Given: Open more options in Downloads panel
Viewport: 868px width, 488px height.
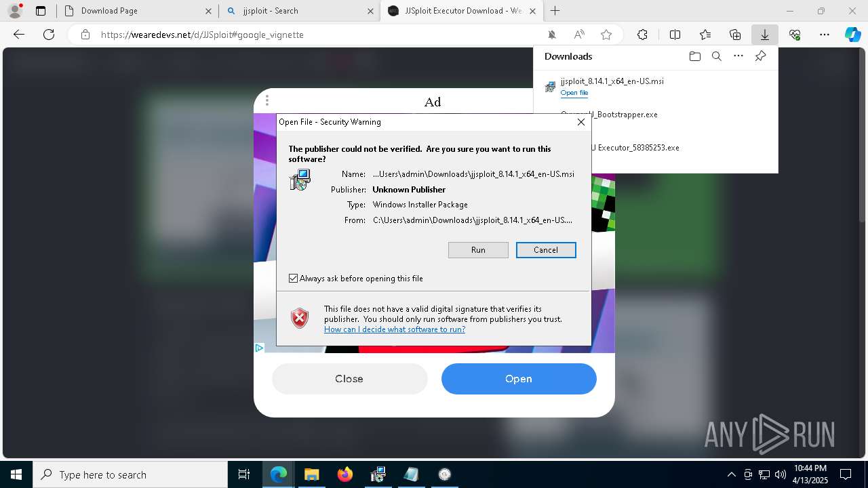Looking at the screenshot, I should pyautogui.click(x=738, y=56).
